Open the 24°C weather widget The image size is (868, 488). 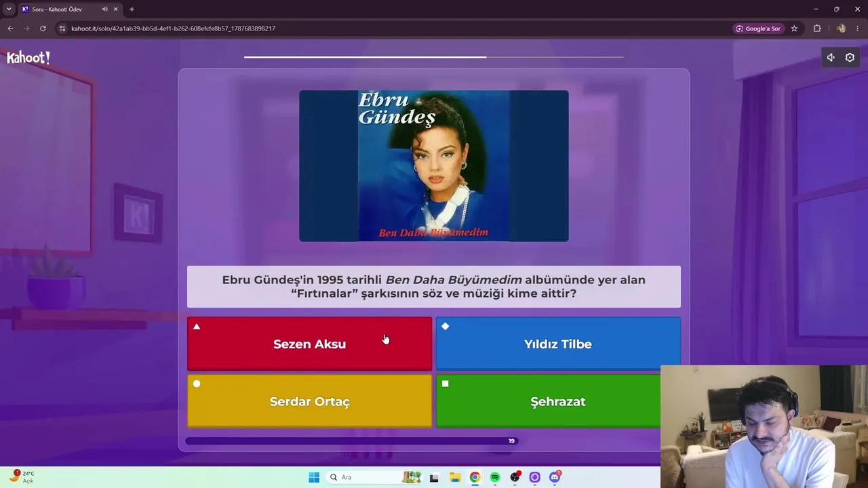point(22,476)
